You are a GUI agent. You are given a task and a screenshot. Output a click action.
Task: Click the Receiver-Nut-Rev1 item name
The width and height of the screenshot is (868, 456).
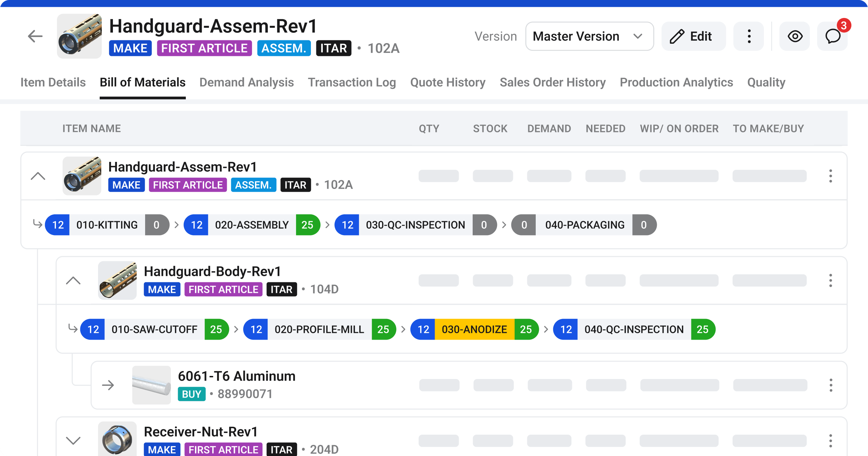pos(201,432)
